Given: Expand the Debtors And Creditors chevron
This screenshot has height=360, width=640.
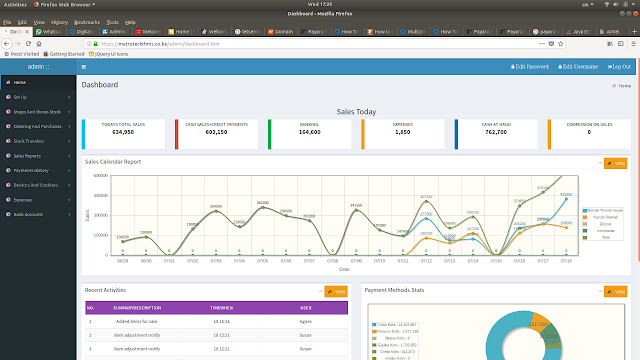Looking at the screenshot, I should tap(69, 185).
